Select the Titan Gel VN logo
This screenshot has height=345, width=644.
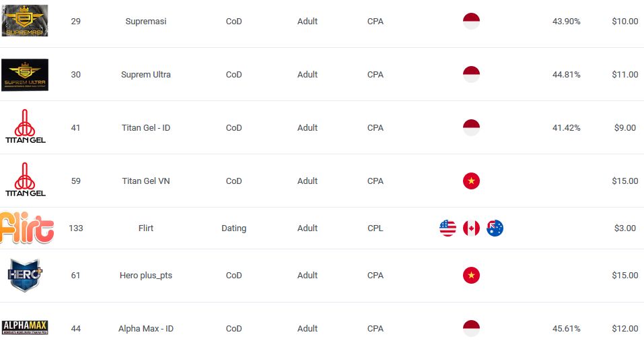point(25,179)
